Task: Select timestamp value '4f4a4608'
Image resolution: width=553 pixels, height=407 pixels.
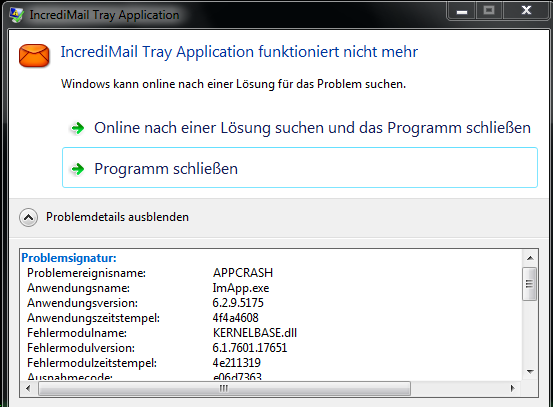Action: (236, 318)
